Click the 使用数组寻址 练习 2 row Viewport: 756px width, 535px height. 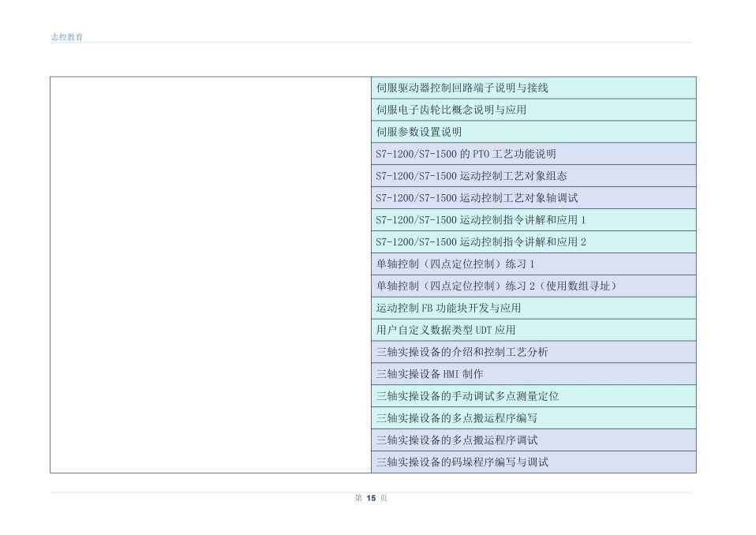tap(533, 286)
